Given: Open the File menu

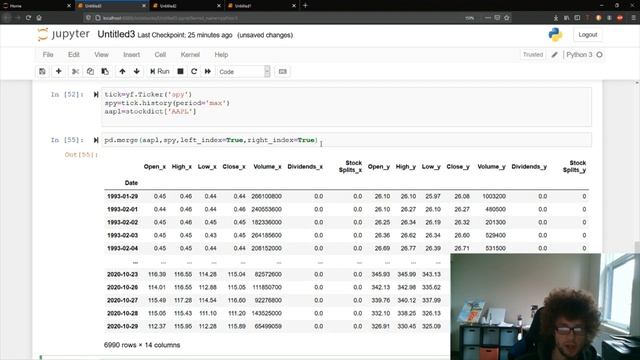Looking at the screenshot, I should pyautogui.click(x=48, y=55).
